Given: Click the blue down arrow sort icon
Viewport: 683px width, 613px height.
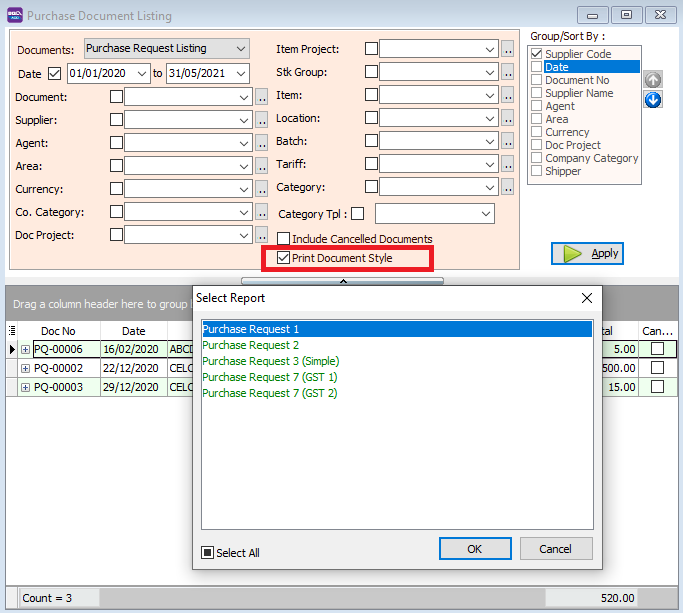Looking at the screenshot, I should [652, 100].
